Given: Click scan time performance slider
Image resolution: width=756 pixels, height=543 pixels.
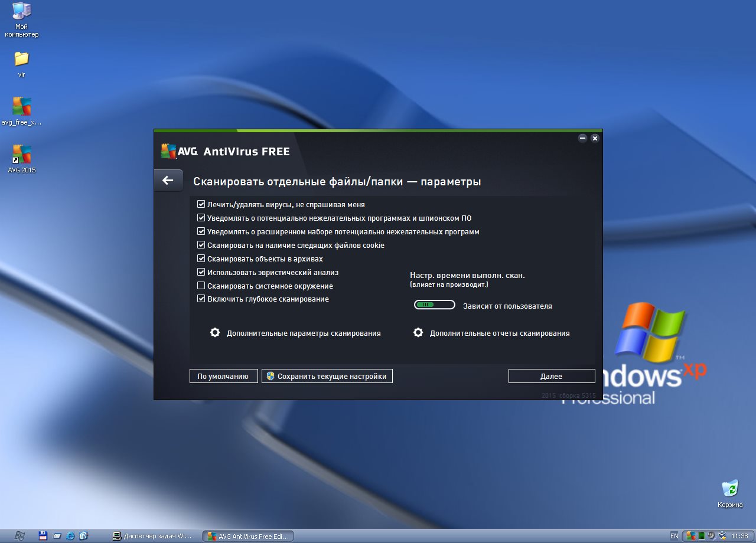Looking at the screenshot, I should point(434,305).
